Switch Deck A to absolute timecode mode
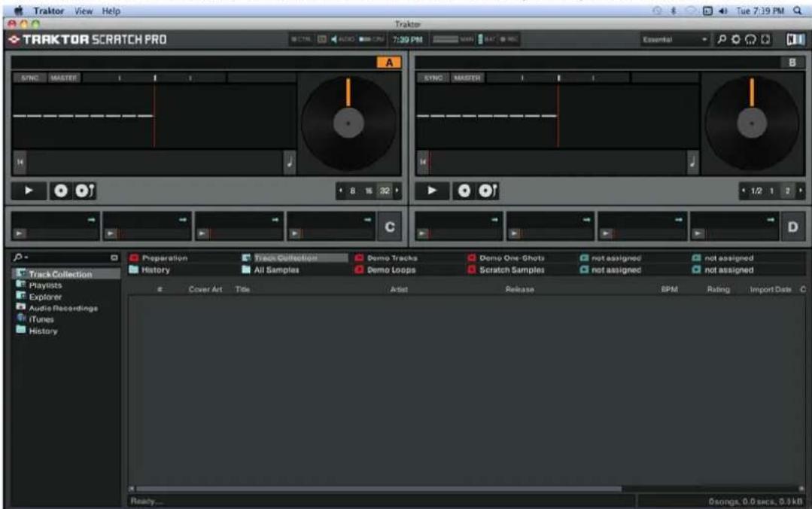Screen dimensions: 812x509 click(85, 190)
